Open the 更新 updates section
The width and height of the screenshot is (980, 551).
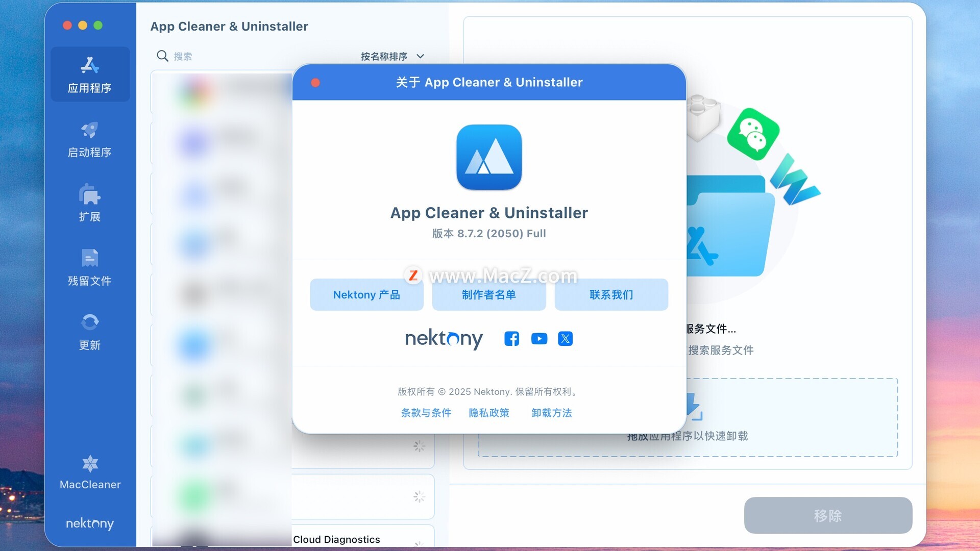pyautogui.click(x=90, y=332)
